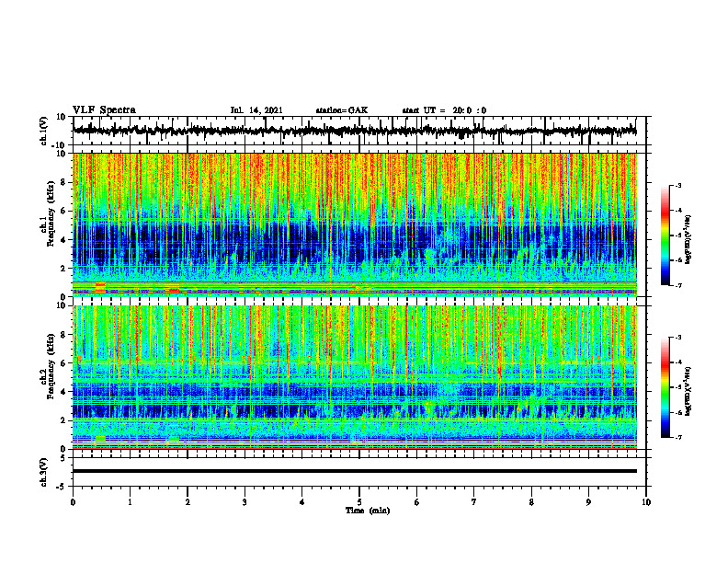The width and height of the screenshot is (728, 563).
Task: Click the "ch.3(V)" axis label
Action: [43, 472]
